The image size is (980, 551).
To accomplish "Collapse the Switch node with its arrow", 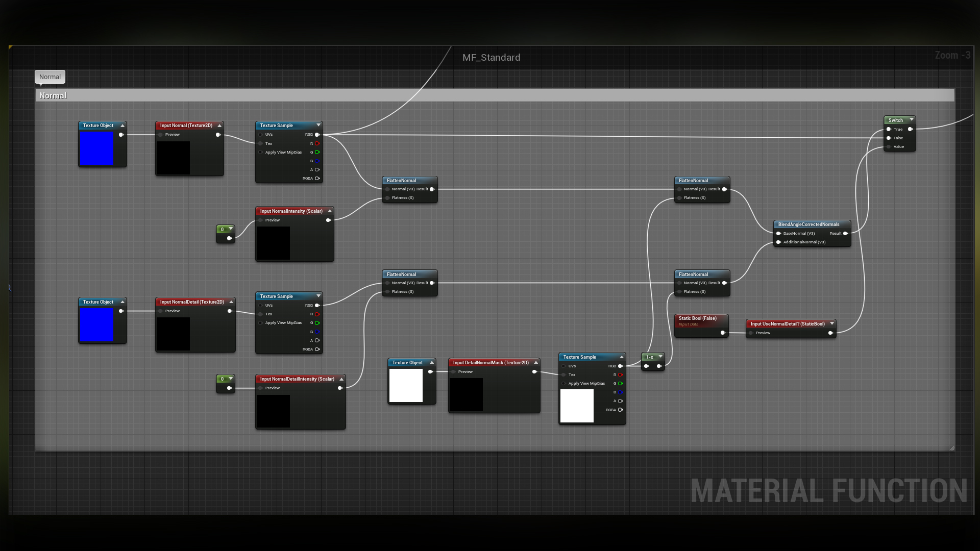I will coord(912,120).
